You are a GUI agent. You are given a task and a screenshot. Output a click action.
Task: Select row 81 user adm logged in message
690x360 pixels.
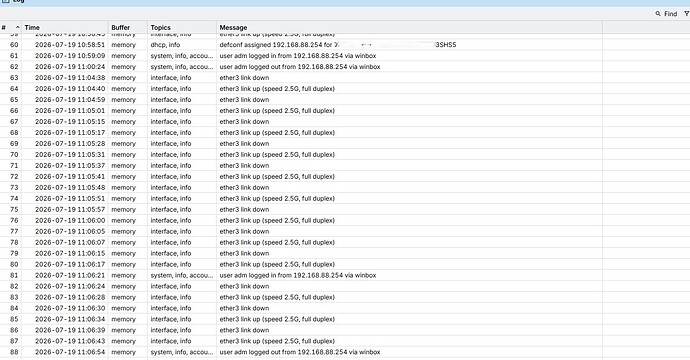click(x=298, y=276)
